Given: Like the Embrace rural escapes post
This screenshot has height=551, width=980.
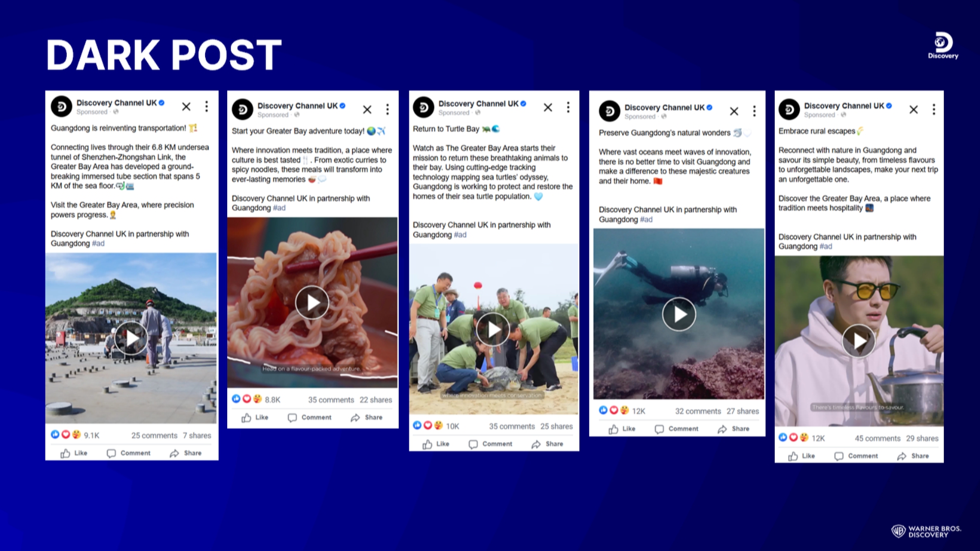Looking at the screenshot, I should tap(801, 456).
